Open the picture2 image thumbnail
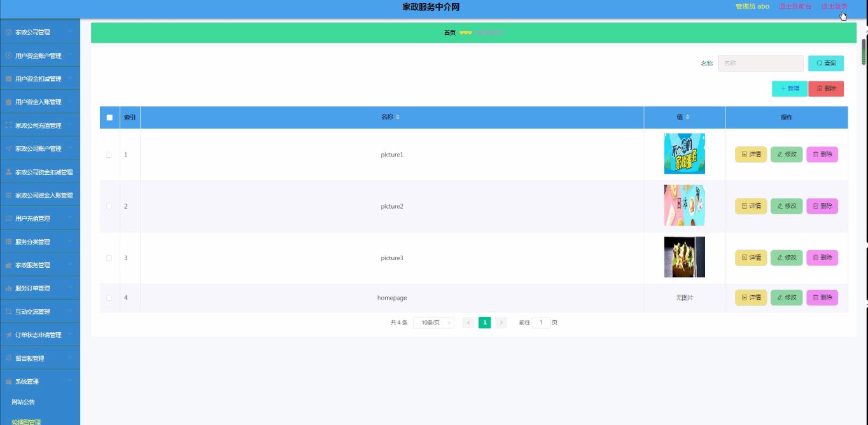The image size is (868, 425). (x=685, y=206)
